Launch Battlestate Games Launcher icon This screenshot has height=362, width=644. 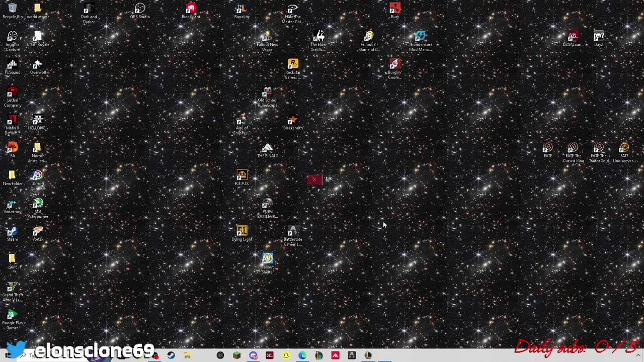point(293,236)
